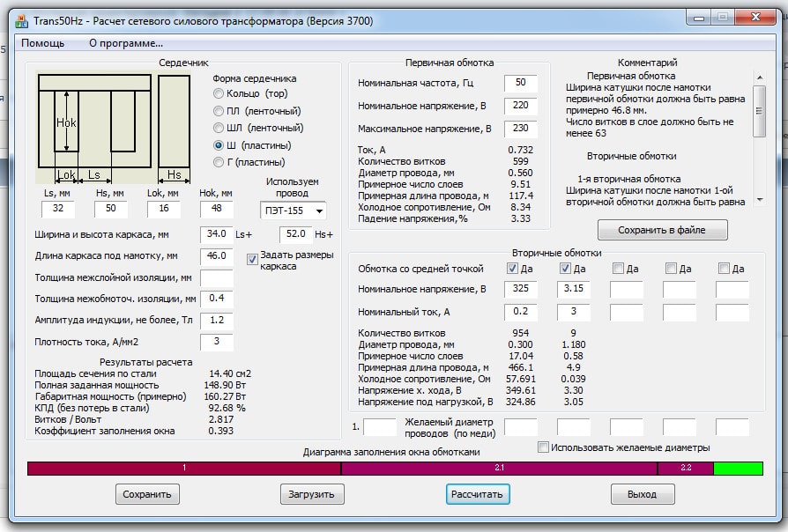Click winding 1 segment in fill diagram
This screenshot has width=788, height=532.
(184, 468)
